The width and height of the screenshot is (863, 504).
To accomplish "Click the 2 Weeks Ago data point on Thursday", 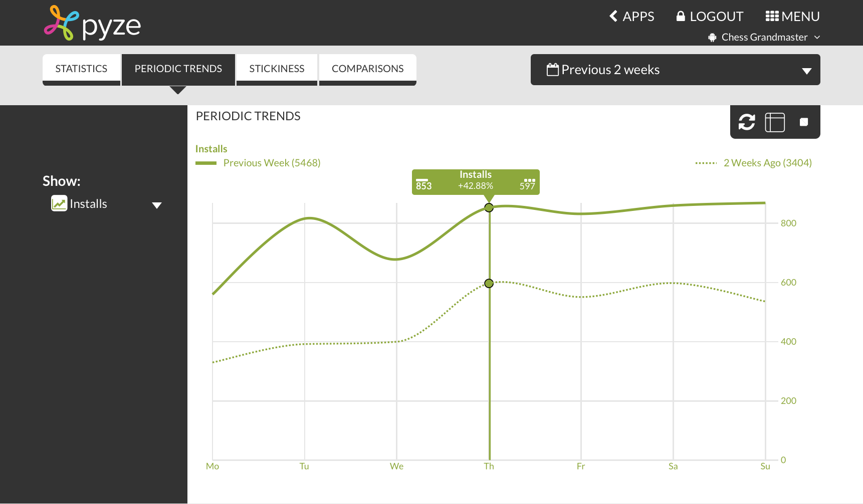I will pyautogui.click(x=489, y=284).
